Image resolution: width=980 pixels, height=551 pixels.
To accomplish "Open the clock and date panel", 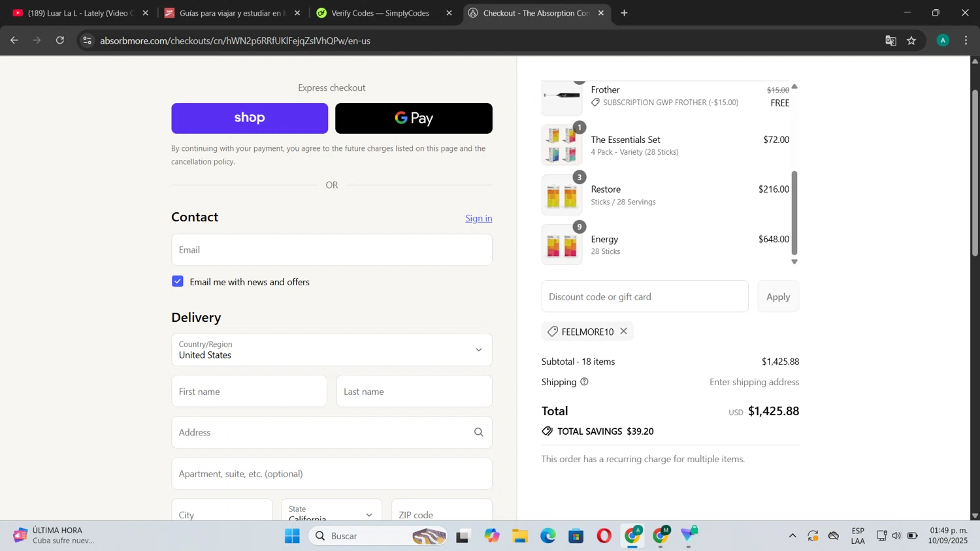I will pyautogui.click(x=949, y=535).
